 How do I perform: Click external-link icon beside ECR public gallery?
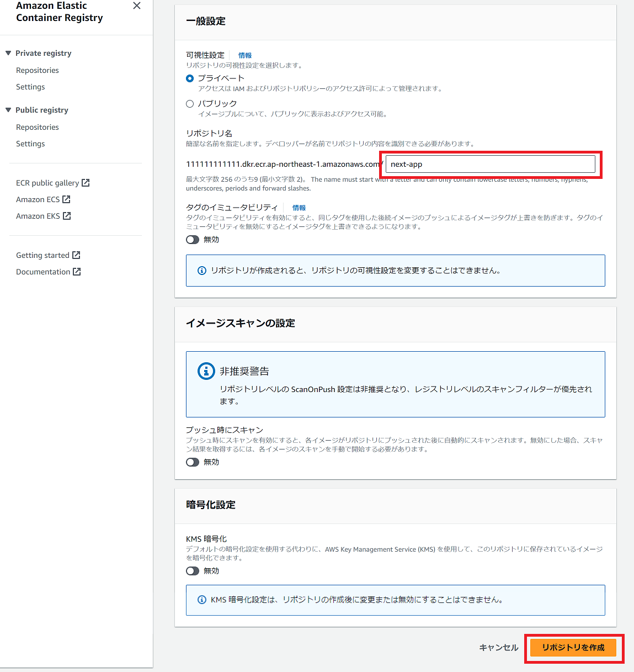coord(86,183)
